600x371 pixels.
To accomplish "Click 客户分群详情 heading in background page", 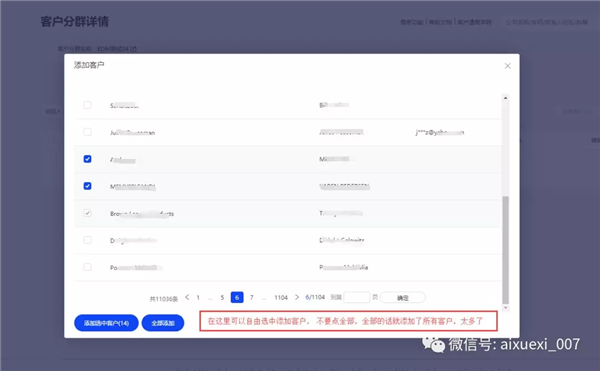I will [x=75, y=21].
